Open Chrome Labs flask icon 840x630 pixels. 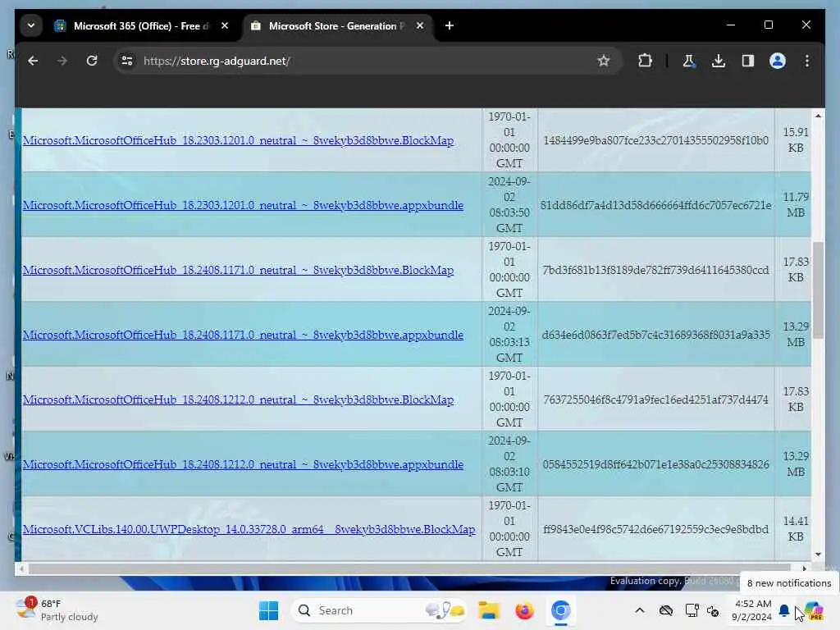click(x=689, y=61)
